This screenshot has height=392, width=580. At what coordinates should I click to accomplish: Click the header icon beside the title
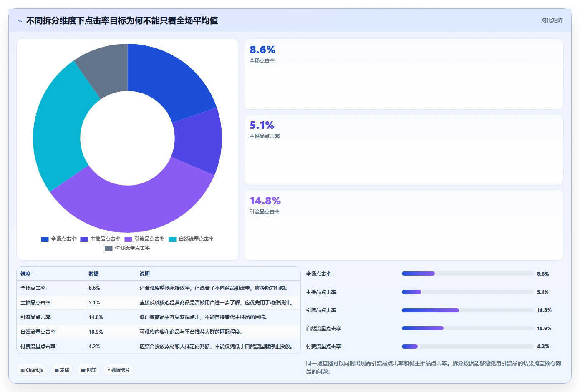click(x=20, y=21)
